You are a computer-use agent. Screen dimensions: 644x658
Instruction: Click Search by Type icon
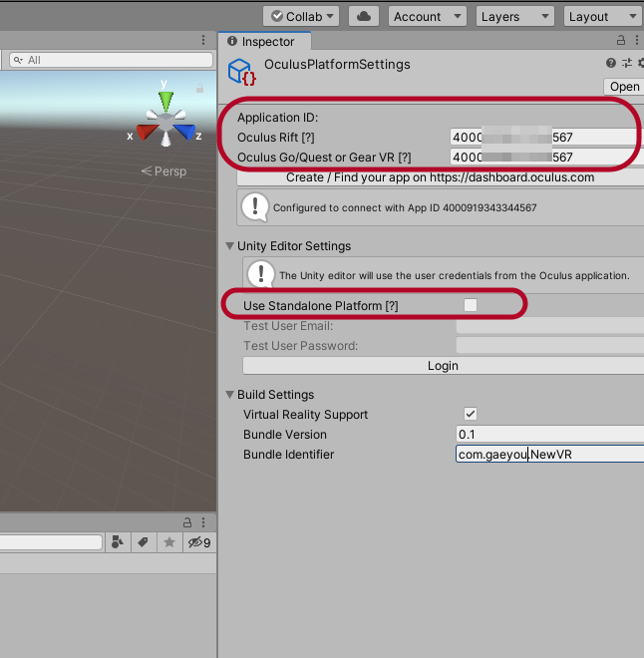pos(118,542)
